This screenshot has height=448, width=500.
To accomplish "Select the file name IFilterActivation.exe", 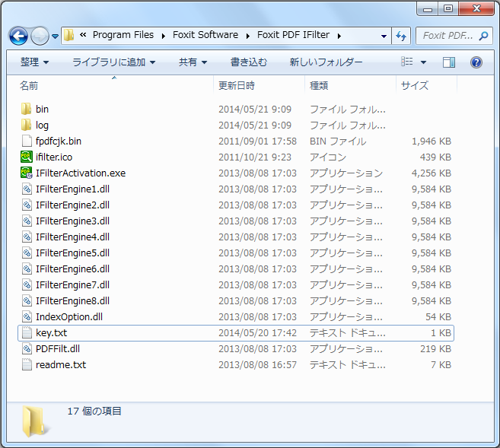I will click(81, 173).
